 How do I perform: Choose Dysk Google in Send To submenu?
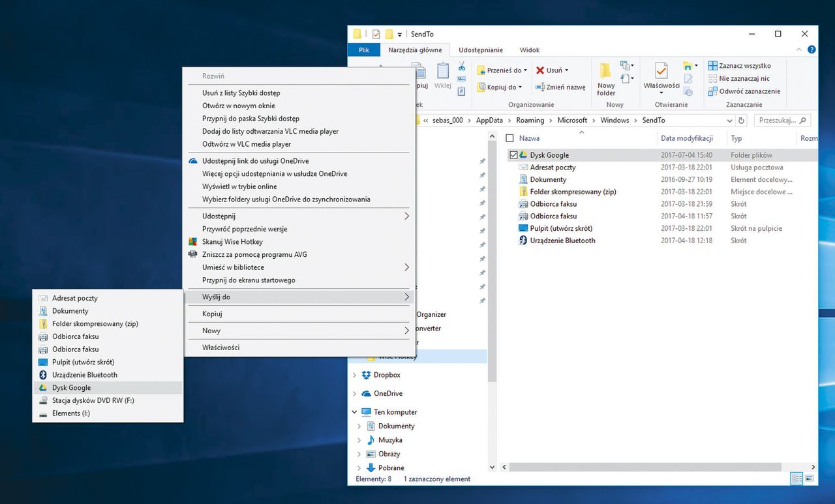[x=108, y=387]
